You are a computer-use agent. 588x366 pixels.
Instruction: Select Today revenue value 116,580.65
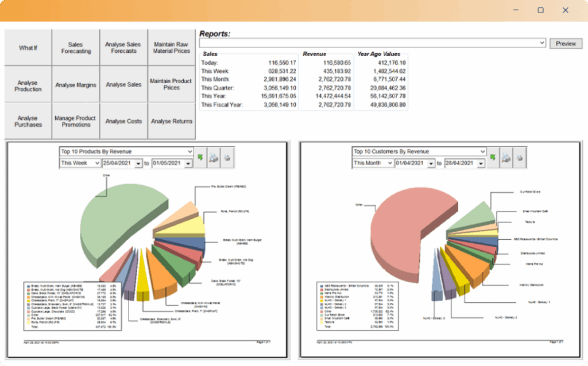click(336, 63)
